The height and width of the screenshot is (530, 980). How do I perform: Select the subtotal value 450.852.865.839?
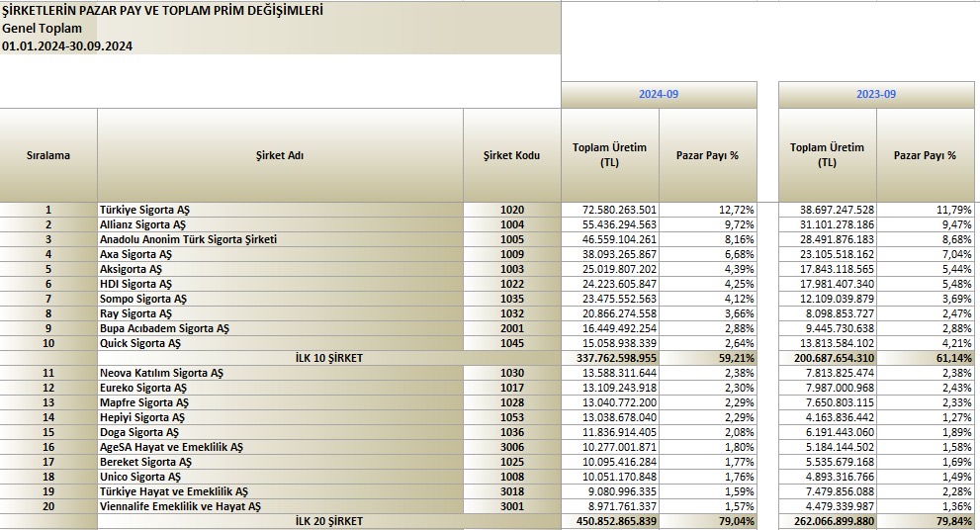[610, 521]
